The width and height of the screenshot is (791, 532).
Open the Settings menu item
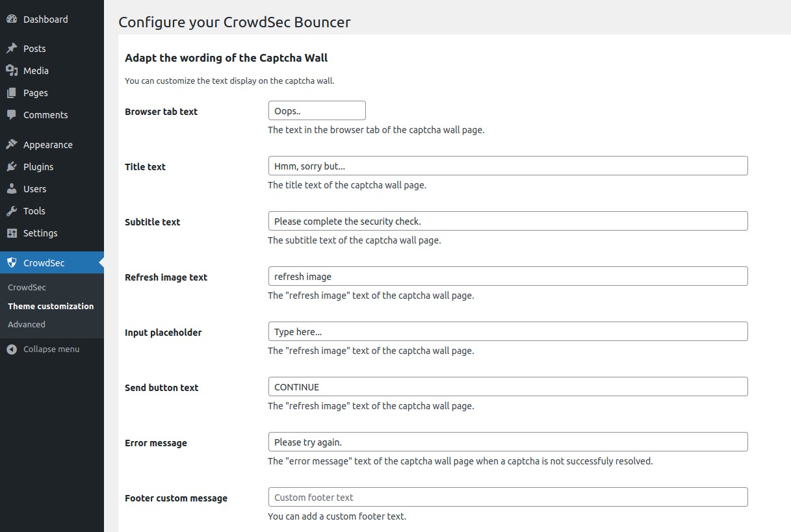40,233
